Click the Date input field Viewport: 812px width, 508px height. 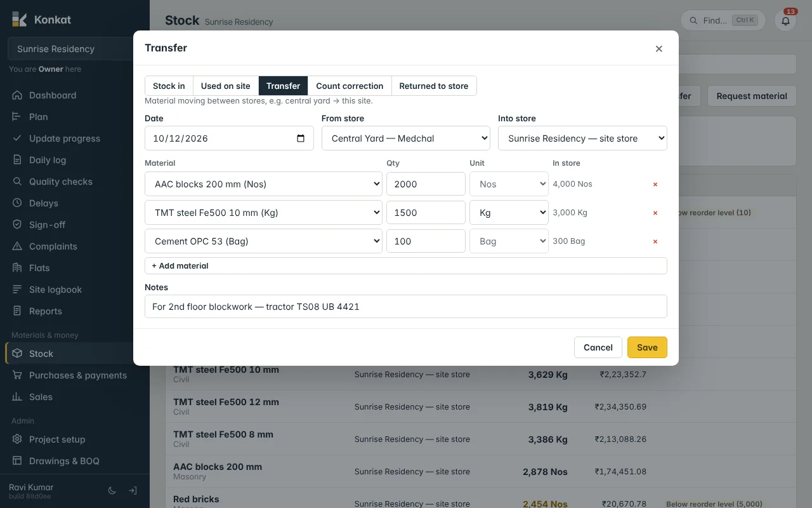(229, 138)
